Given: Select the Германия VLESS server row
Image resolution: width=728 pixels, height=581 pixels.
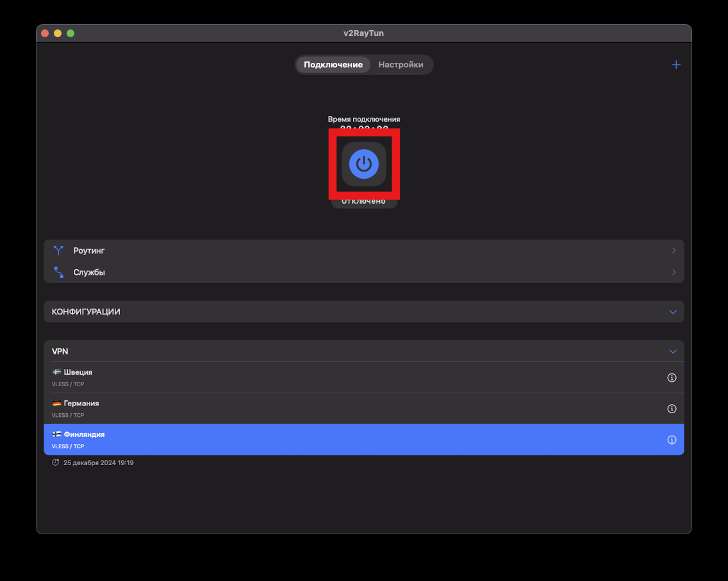Looking at the screenshot, I should point(320,409).
